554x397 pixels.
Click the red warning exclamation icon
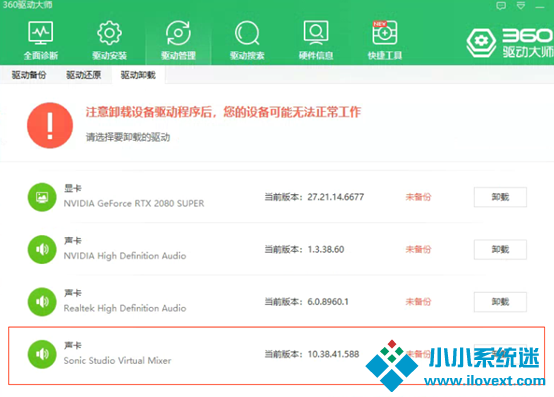50,125
